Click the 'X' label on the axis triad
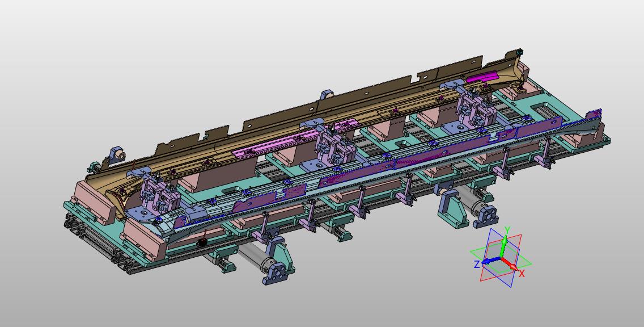644x327 pixels. coord(522,274)
